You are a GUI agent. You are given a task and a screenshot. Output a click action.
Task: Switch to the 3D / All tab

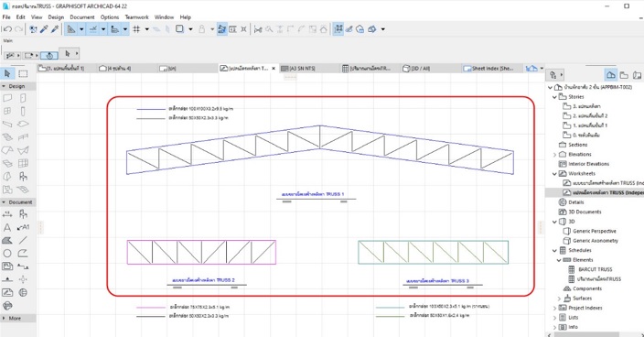[x=431, y=68]
